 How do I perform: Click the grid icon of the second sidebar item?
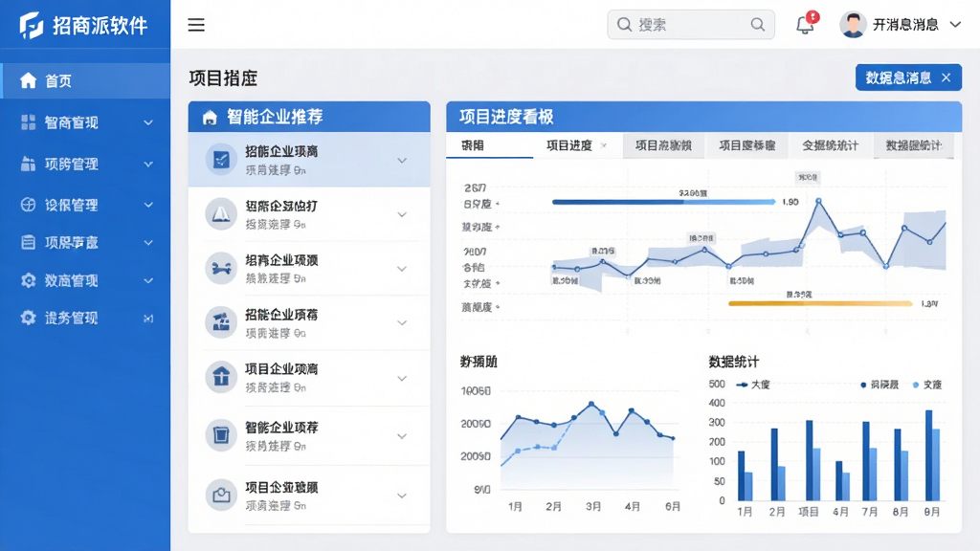click(x=28, y=122)
